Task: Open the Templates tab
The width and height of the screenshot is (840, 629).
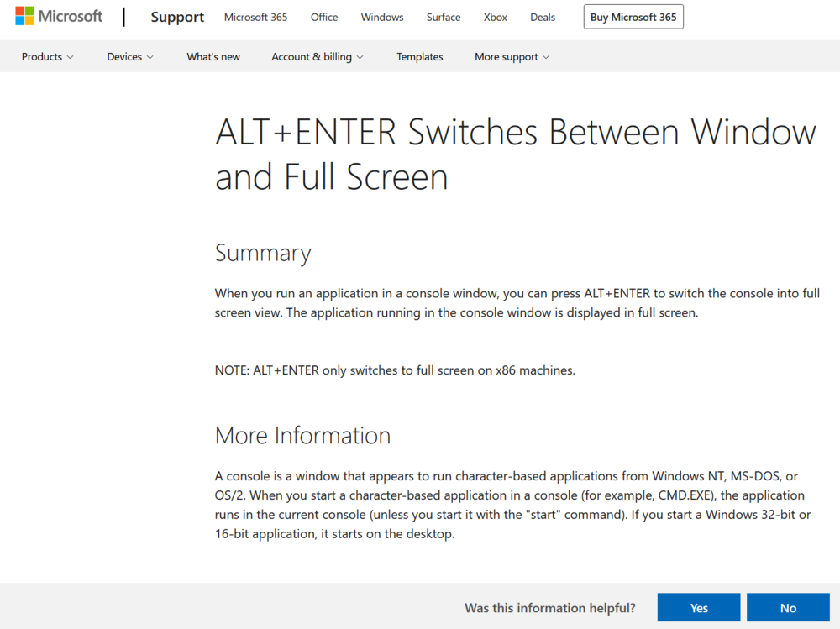Action: point(420,57)
